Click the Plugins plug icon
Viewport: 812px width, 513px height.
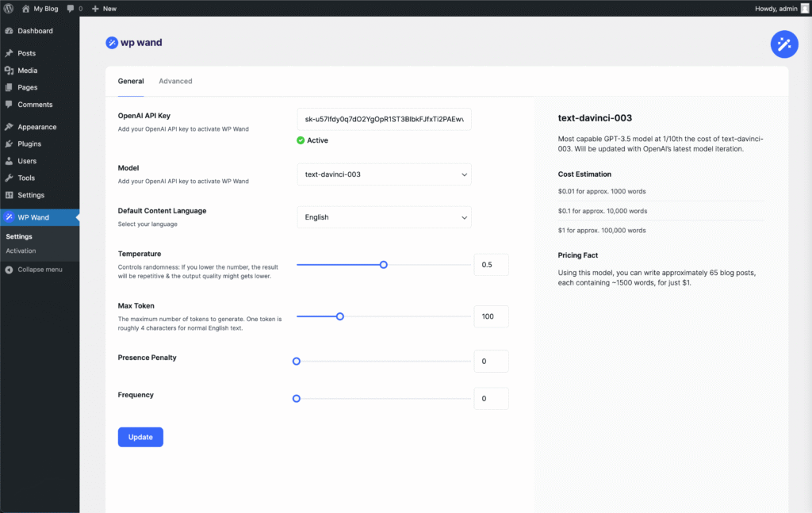9,144
